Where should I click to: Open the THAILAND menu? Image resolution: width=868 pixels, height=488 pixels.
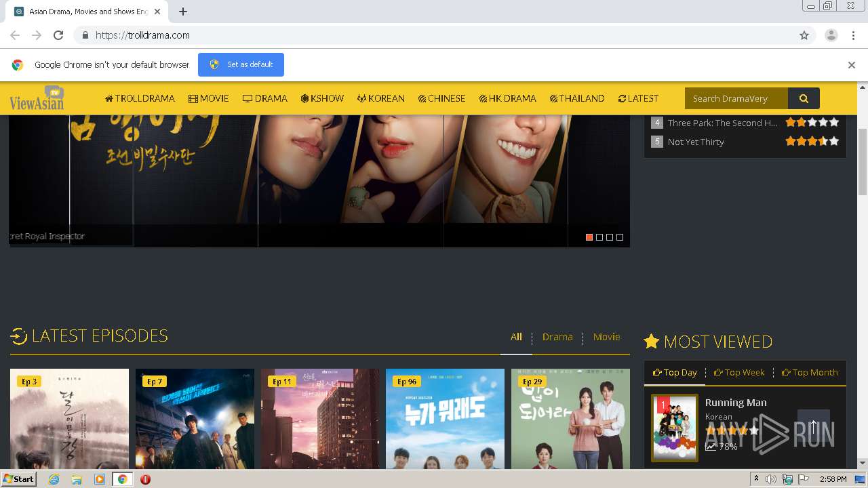(x=577, y=98)
